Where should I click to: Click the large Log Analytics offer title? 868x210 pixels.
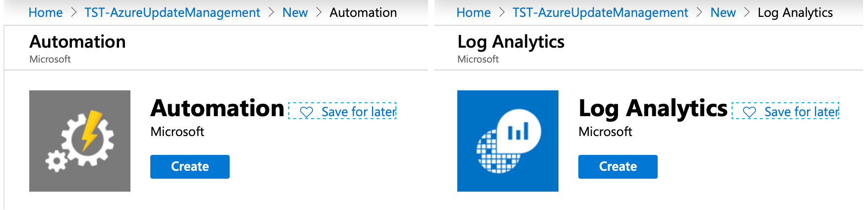coord(653,109)
